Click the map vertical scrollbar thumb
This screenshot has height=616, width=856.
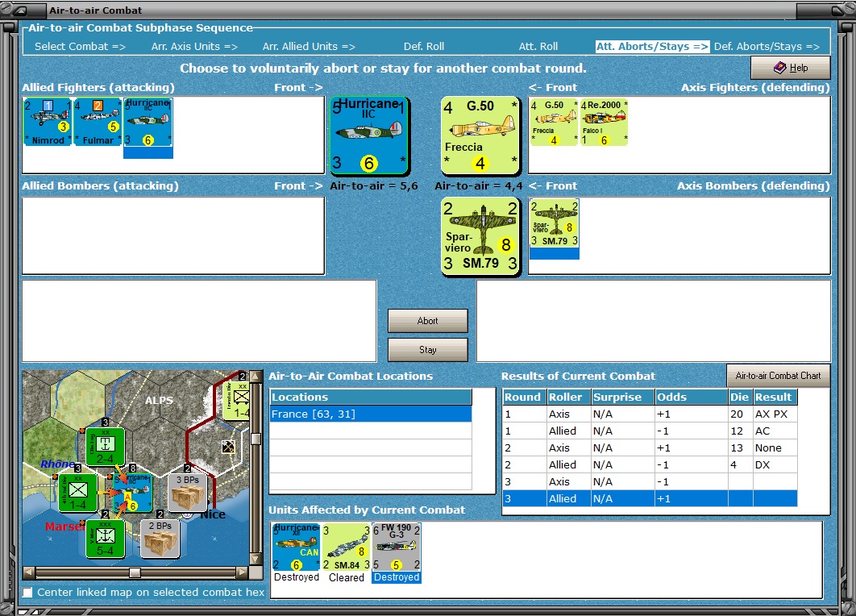256,439
